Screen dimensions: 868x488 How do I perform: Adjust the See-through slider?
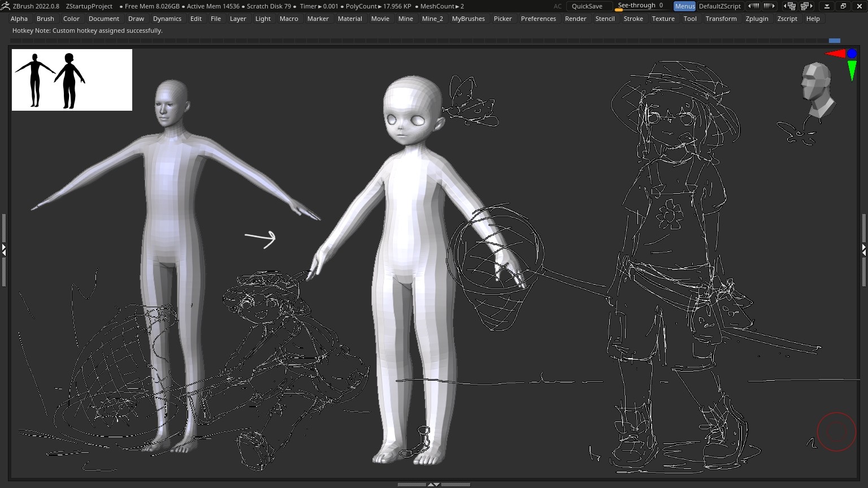[640, 6]
